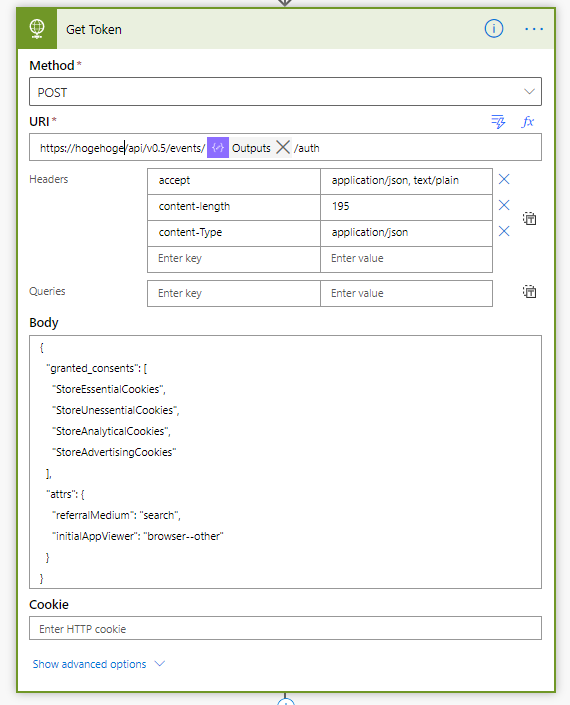The height and width of the screenshot is (705, 570).
Task: Click the Queries Enter value field
Action: (406, 294)
